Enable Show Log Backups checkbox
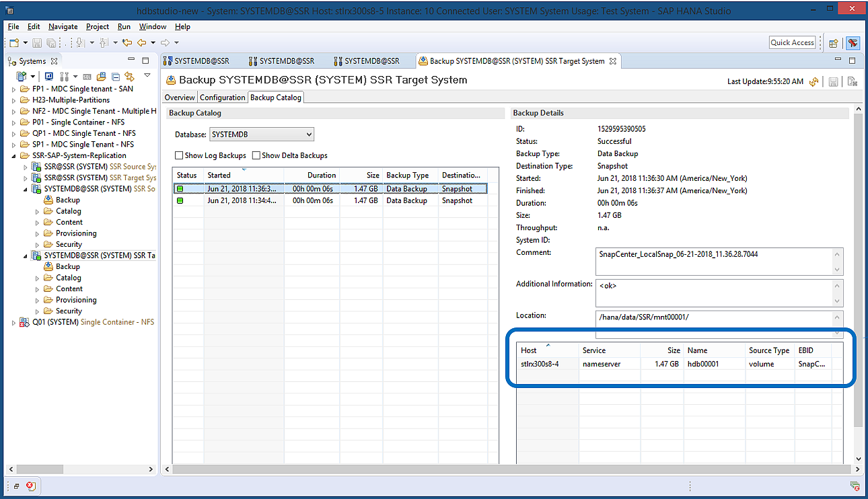 179,155
